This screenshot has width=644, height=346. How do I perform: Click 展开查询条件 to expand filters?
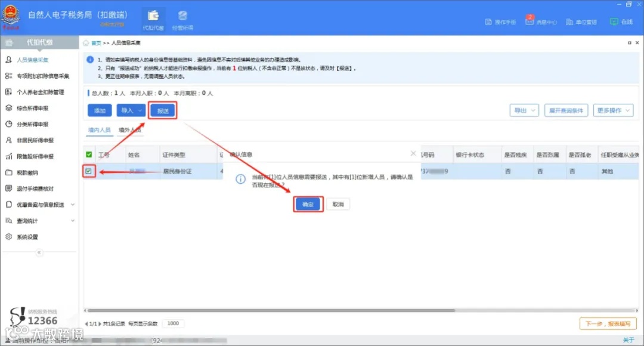click(566, 110)
